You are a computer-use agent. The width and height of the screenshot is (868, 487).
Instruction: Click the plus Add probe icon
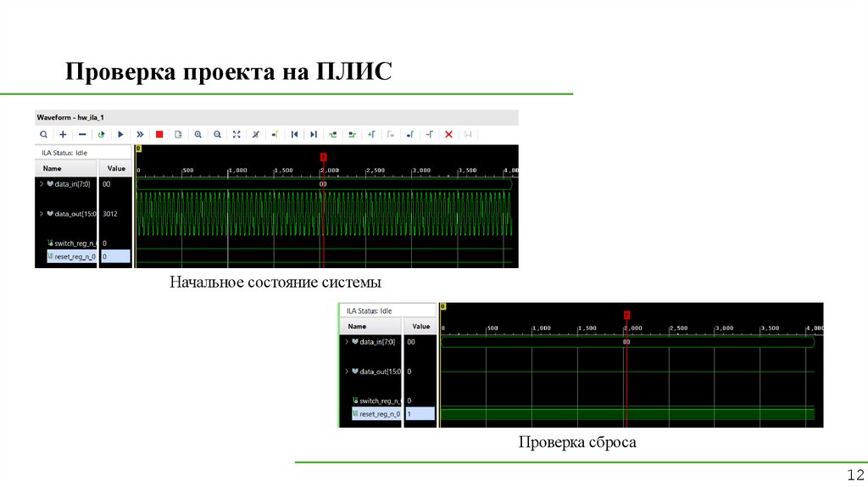(63, 134)
